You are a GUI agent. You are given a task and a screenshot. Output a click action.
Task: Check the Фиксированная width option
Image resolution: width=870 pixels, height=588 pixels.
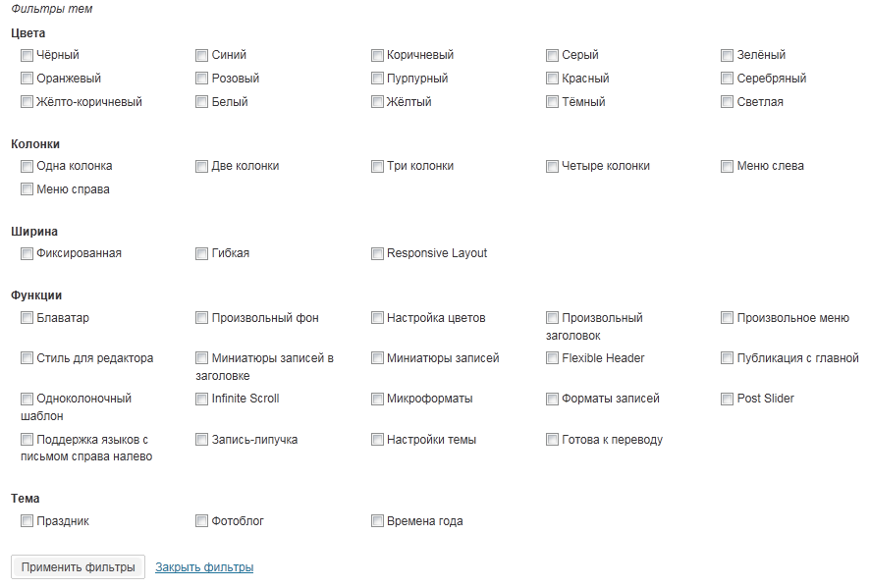[27, 254]
